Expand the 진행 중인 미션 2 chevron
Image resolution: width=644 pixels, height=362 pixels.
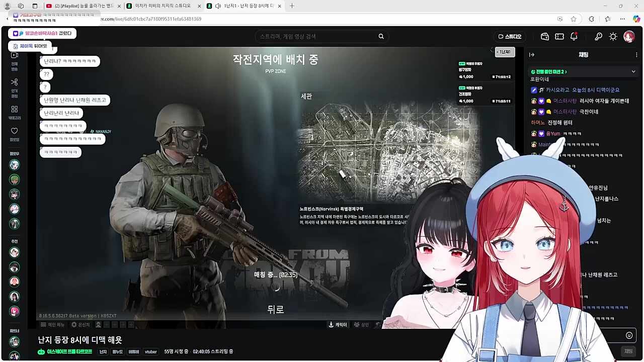click(633, 72)
